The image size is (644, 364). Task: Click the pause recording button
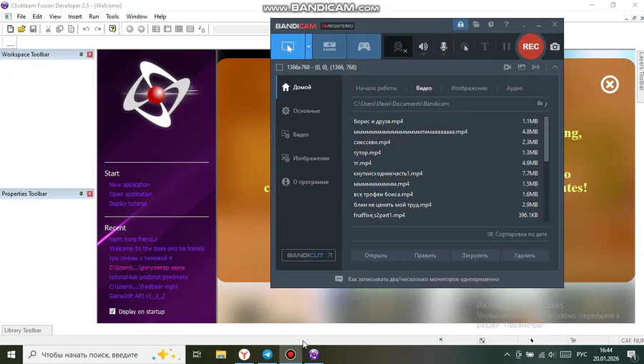[507, 47]
